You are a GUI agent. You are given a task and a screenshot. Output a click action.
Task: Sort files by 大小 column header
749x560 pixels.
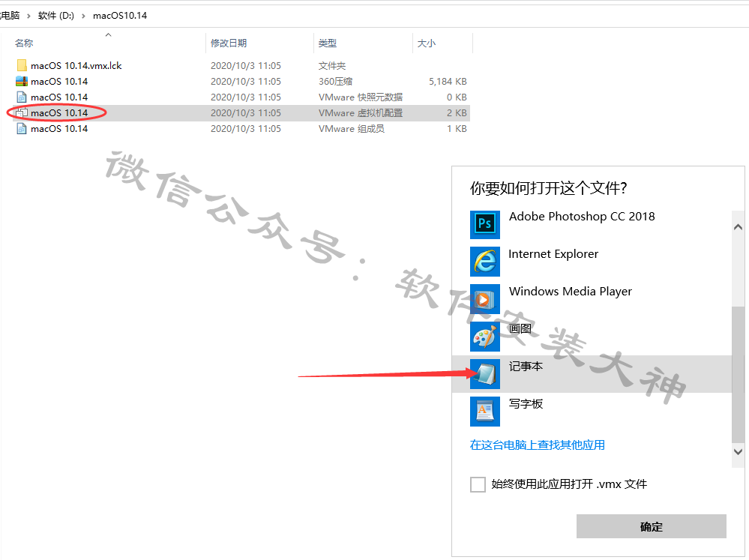click(427, 43)
